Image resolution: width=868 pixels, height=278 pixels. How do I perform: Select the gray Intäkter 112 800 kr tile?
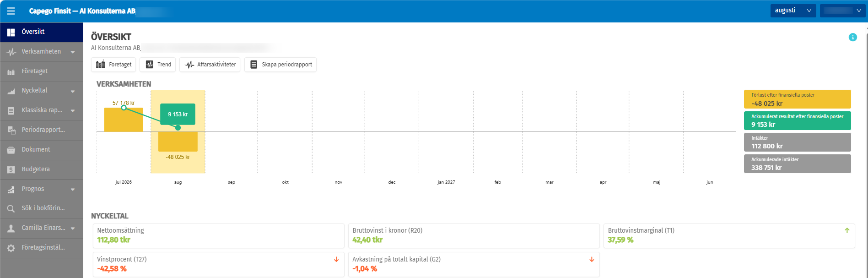pos(798,142)
